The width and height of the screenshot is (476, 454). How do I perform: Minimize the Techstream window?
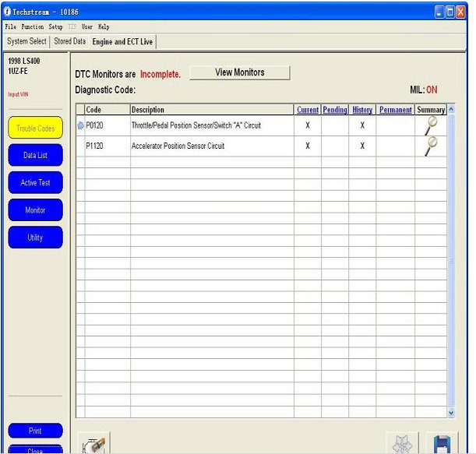point(439,12)
